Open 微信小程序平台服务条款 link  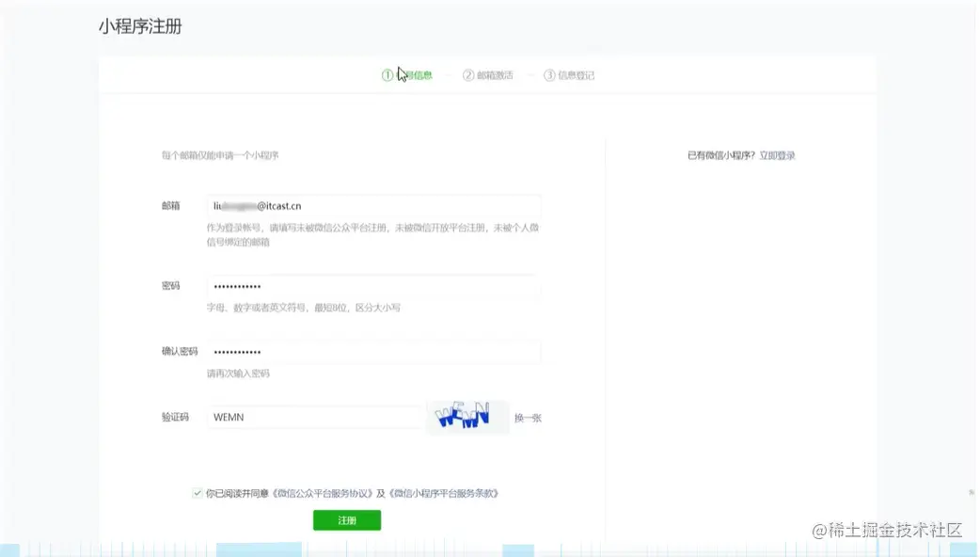pyautogui.click(x=444, y=493)
